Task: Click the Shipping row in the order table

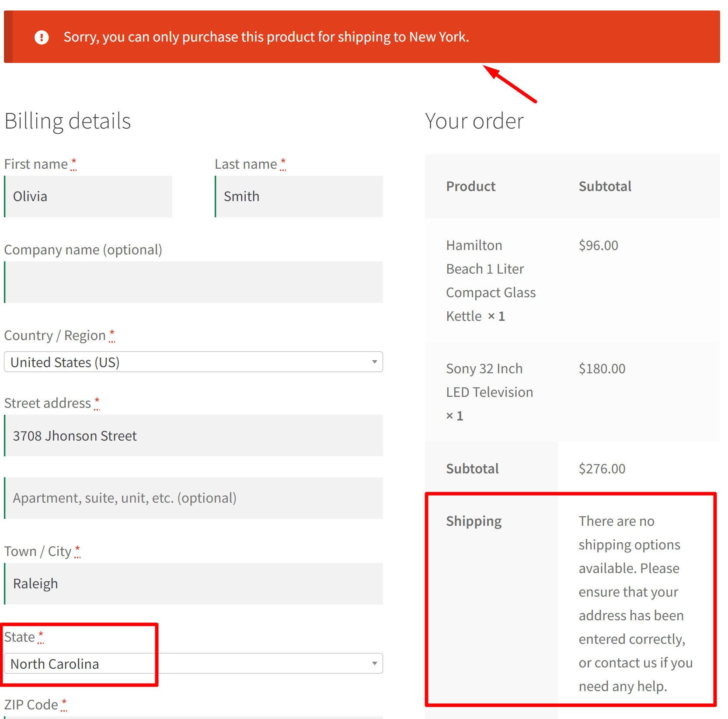Action: click(x=474, y=521)
